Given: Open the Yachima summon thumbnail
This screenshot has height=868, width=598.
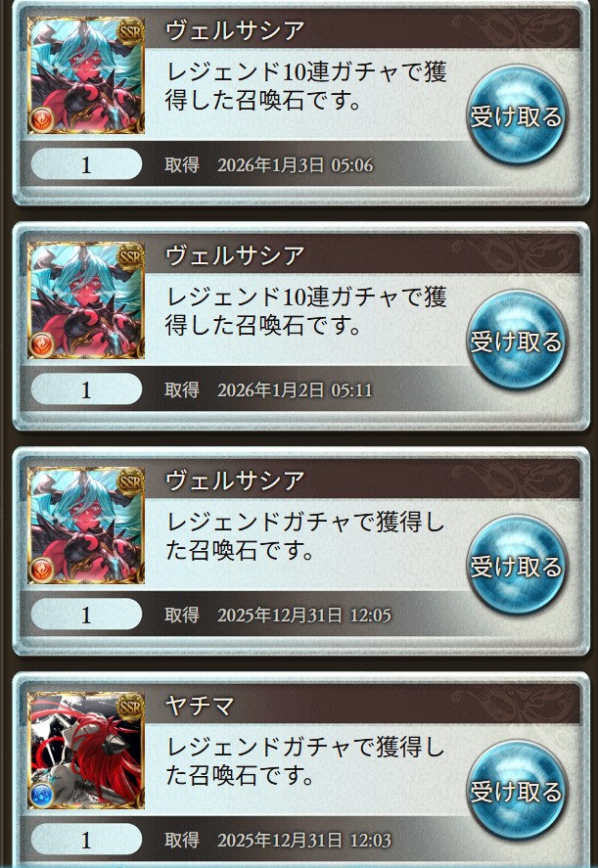Looking at the screenshot, I should pos(86,751).
